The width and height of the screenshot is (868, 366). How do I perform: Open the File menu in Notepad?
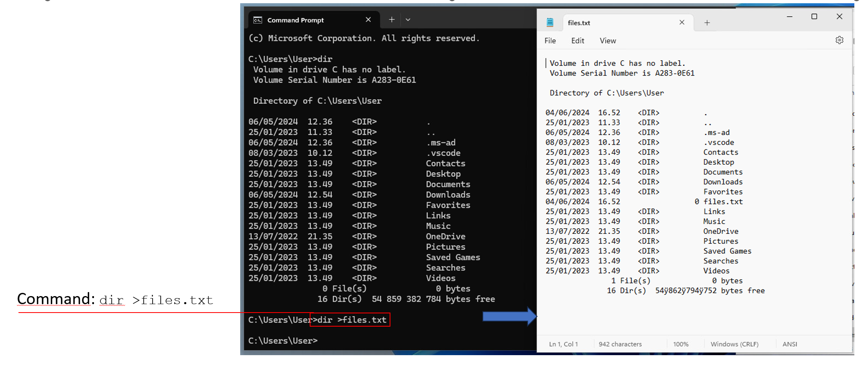pyautogui.click(x=550, y=41)
